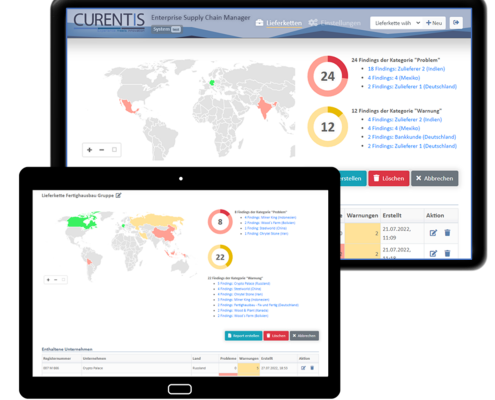The width and height of the screenshot is (495, 400).
Task: Edit the 21.07.2022 11:09 table entry
Action: coord(433,233)
